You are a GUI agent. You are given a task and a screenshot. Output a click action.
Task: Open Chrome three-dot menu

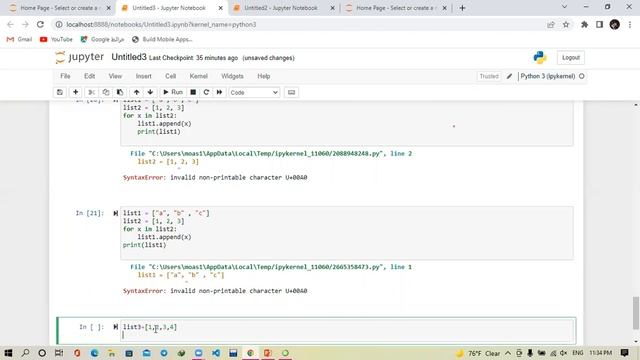click(x=630, y=24)
